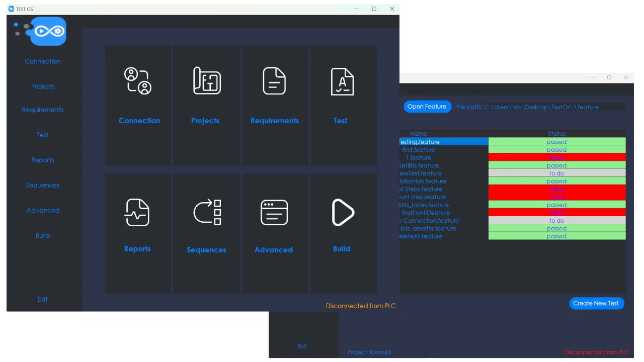Screen dimensions: 644x362
Task: Click the passed status of bits_bytes.feature
Action: (557, 205)
